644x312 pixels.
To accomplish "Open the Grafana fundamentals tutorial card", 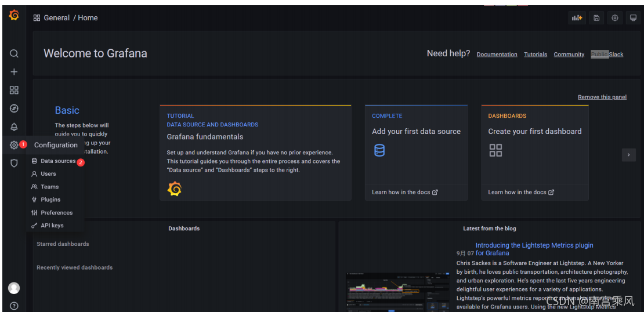I will pos(255,153).
